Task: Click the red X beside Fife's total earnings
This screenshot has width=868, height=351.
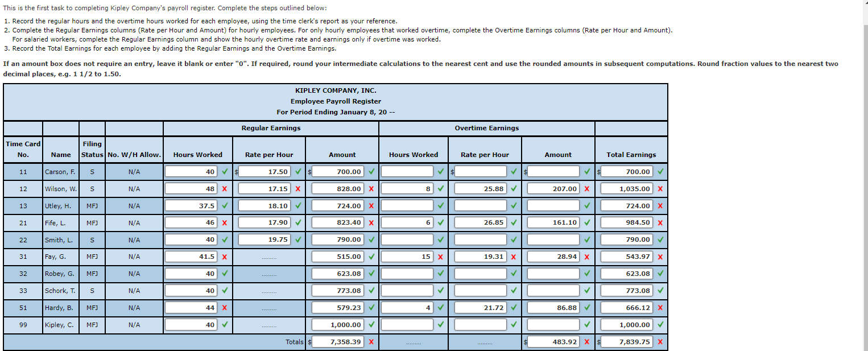Action: pos(660,222)
